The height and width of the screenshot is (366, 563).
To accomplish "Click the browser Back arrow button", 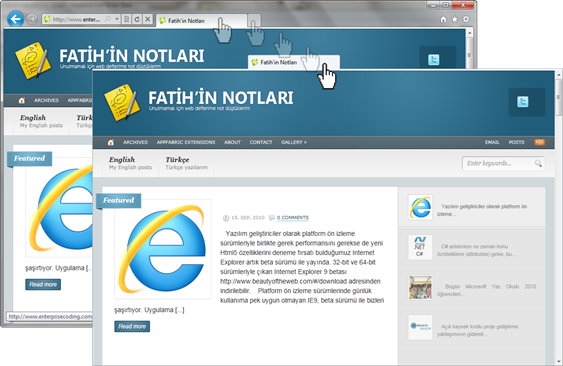I will [x=15, y=19].
